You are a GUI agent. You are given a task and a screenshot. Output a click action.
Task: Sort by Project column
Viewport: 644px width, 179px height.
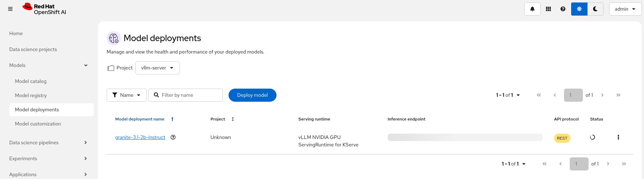222,119
